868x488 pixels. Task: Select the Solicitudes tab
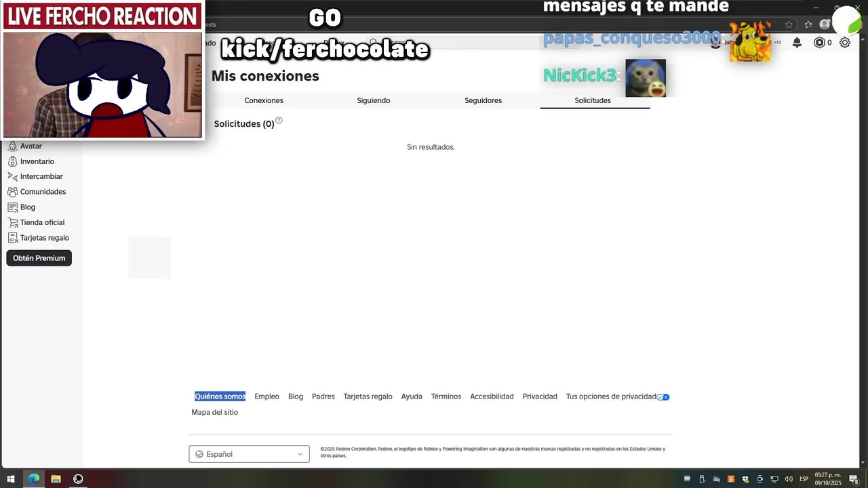pos(593,100)
